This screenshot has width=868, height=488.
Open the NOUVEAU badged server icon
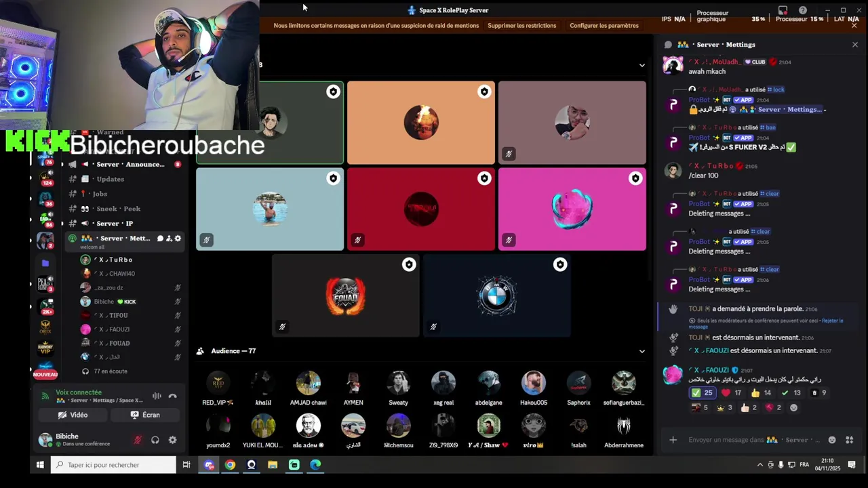click(x=45, y=370)
